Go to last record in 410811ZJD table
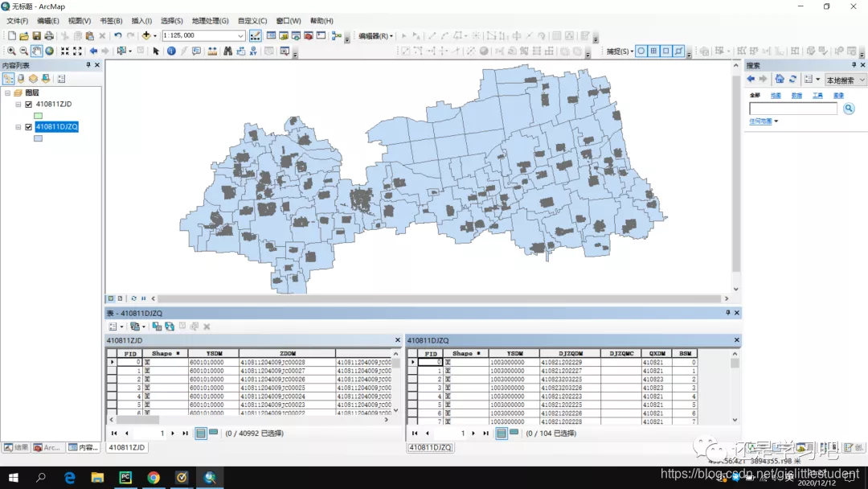 pyautogui.click(x=185, y=433)
